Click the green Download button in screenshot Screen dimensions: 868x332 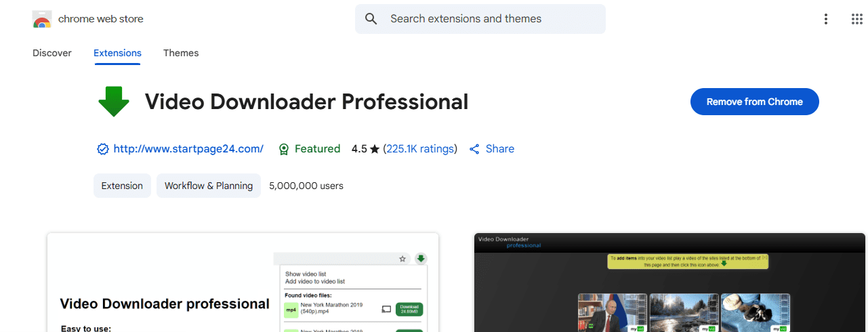(409, 309)
